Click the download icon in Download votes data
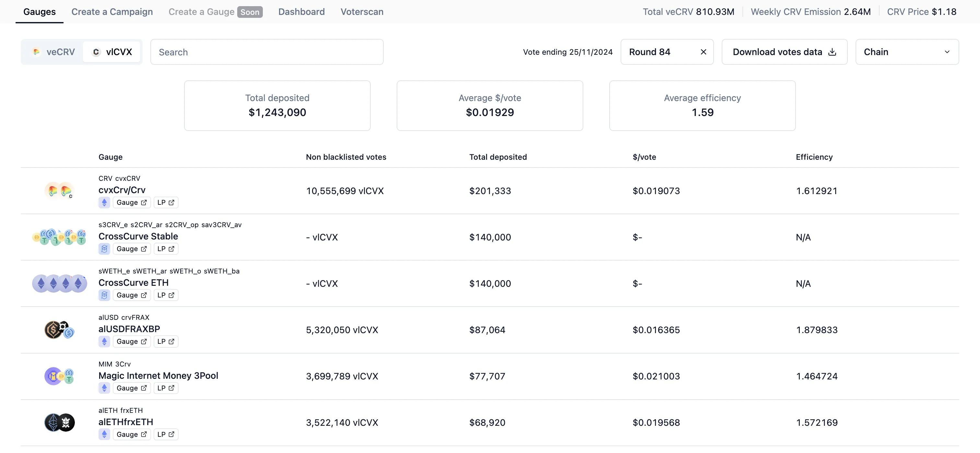 (833, 52)
